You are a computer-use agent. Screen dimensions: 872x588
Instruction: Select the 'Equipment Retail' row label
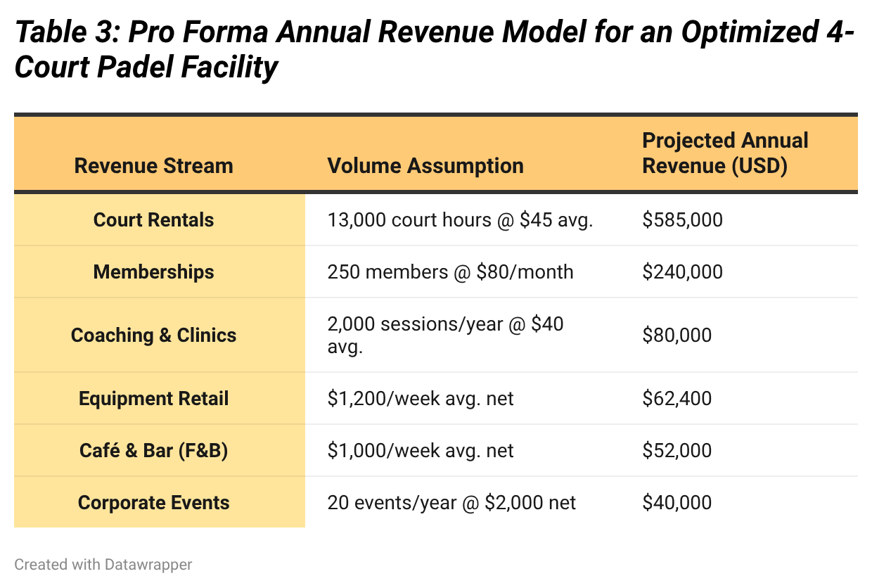pyautogui.click(x=153, y=399)
